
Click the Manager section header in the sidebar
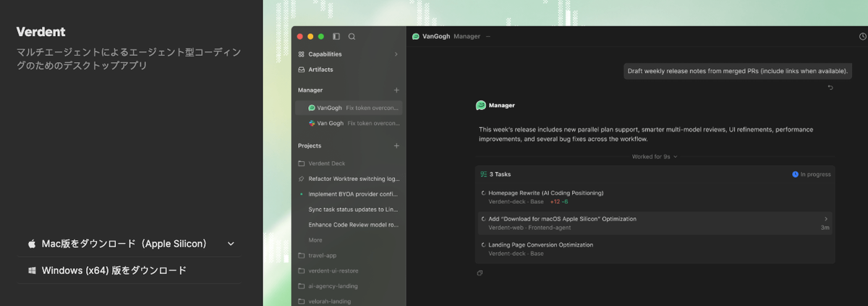(x=310, y=90)
